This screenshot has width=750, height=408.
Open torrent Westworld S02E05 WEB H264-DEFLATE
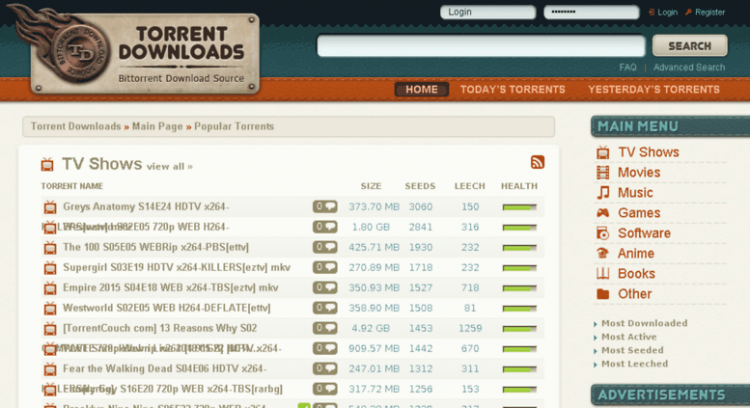click(x=166, y=308)
